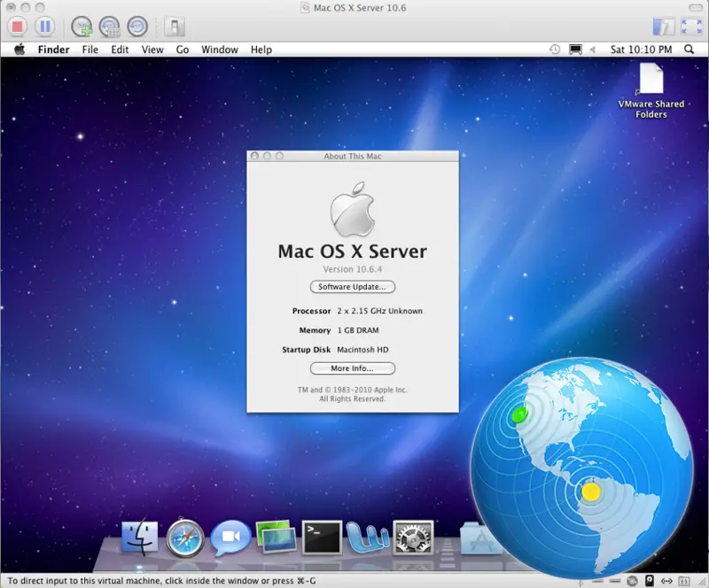This screenshot has height=588, width=709.
Task: Click the Sat 10:10 PM clock
Action: tap(641, 50)
